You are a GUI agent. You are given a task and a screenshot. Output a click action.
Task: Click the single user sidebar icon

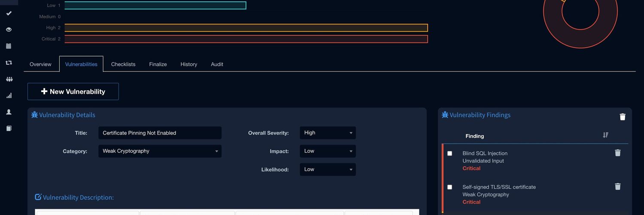click(9, 112)
